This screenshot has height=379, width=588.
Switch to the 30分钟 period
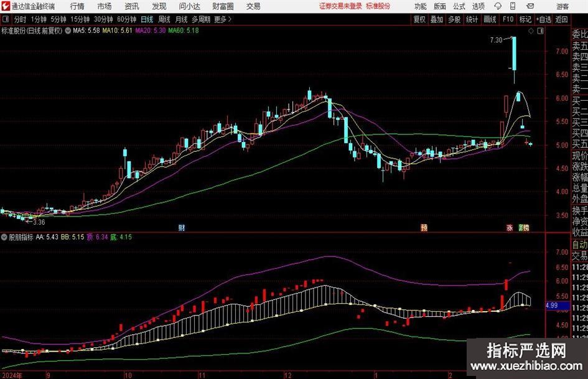(x=103, y=19)
